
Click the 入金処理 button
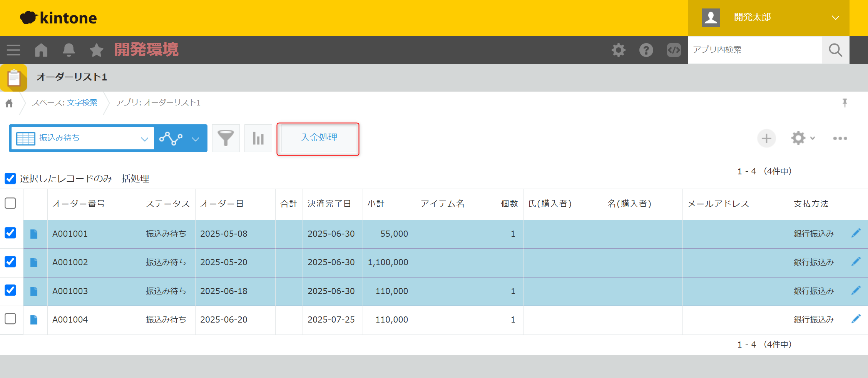pos(318,138)
